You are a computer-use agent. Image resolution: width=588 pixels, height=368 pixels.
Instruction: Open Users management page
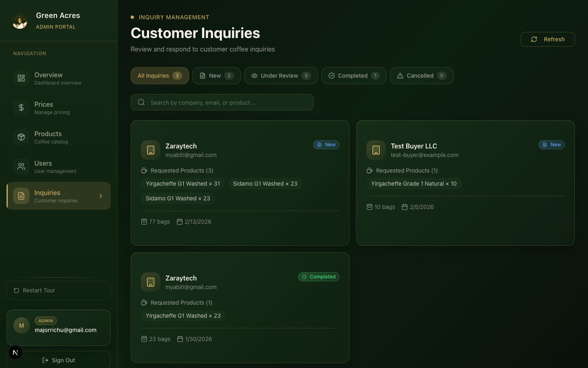[58, 166]
